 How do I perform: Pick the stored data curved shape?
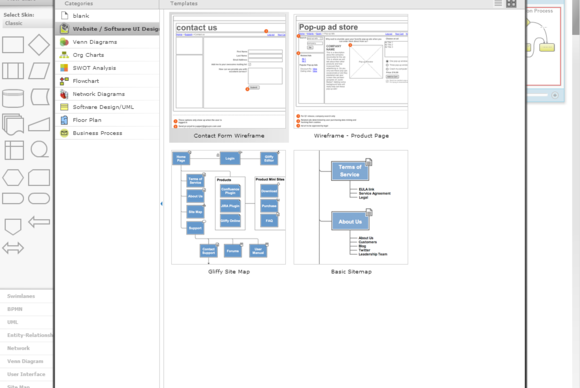click(40, 97)
